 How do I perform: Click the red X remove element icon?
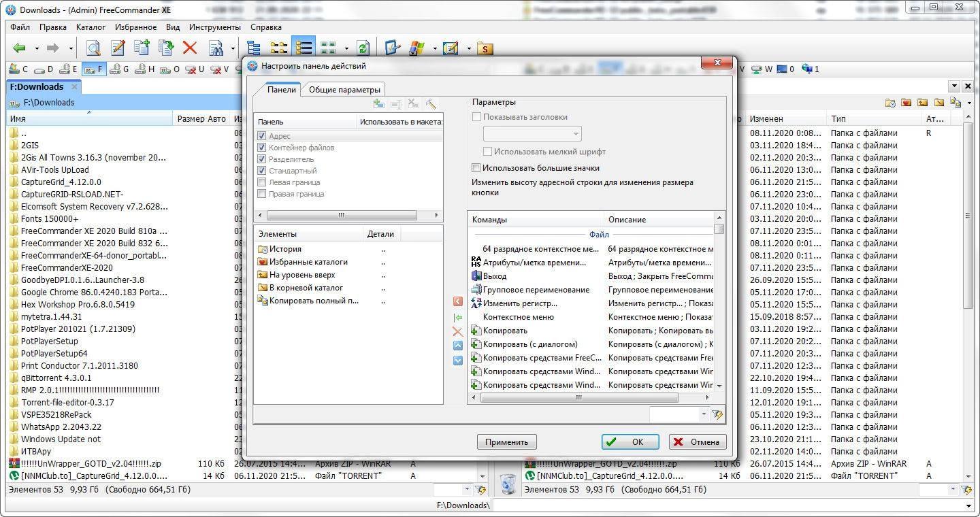(x=457, y=332)
